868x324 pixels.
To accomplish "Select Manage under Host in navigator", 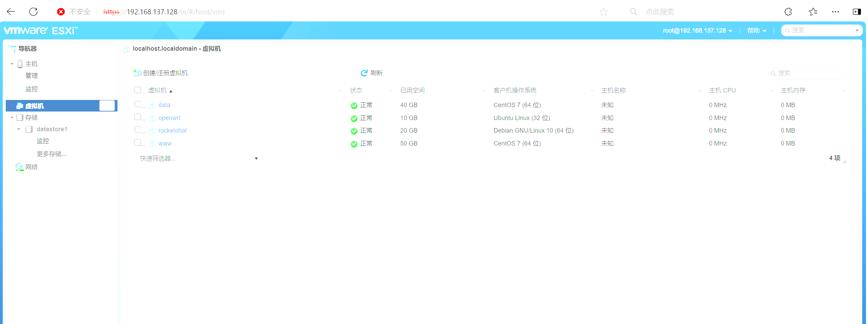I will (x=32, y=75).
